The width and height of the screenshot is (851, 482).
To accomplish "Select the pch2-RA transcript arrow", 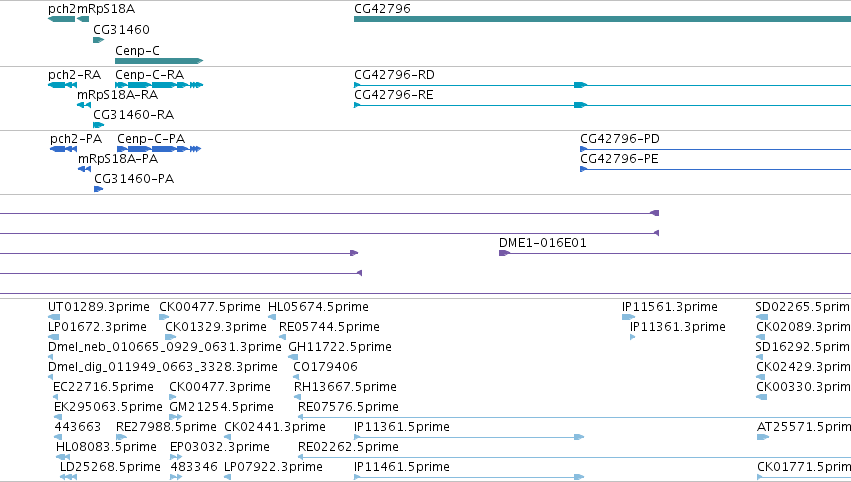I will coord(62,85).
